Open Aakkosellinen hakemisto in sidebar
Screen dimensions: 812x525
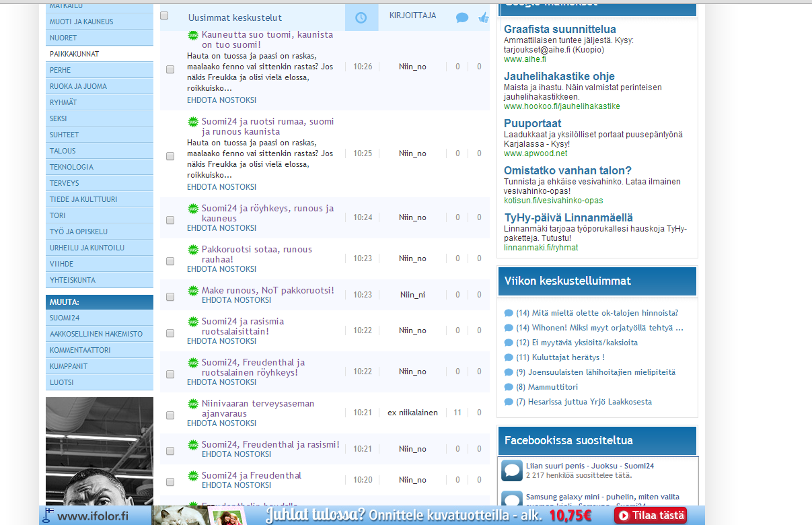(100, 334)
